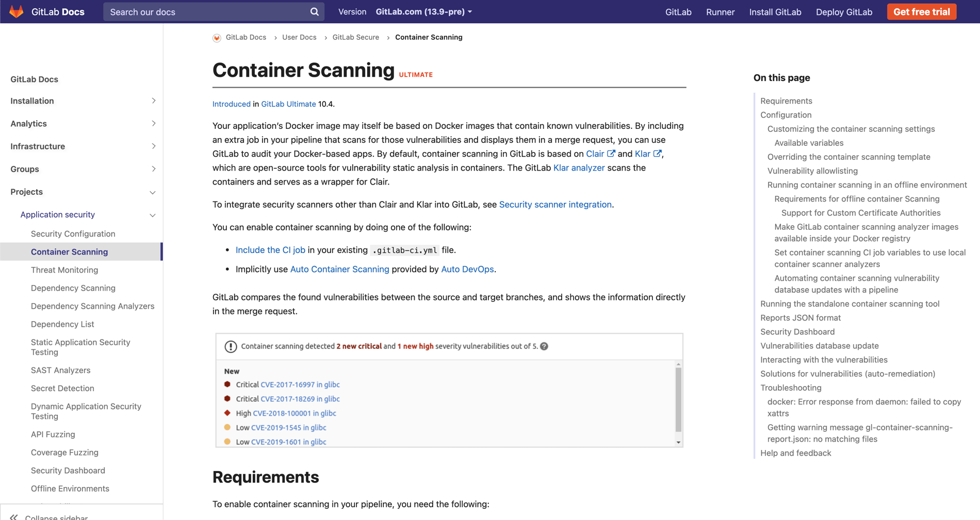Collapse the Application security subsection

coord(153,215)
